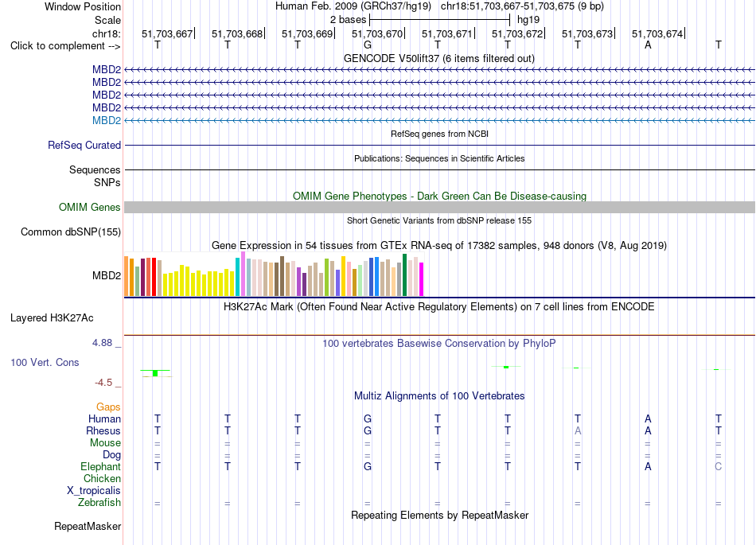Screen dimensions: 756x545
Task: Open the OMIM Genes track label
Action: point(90,207)
